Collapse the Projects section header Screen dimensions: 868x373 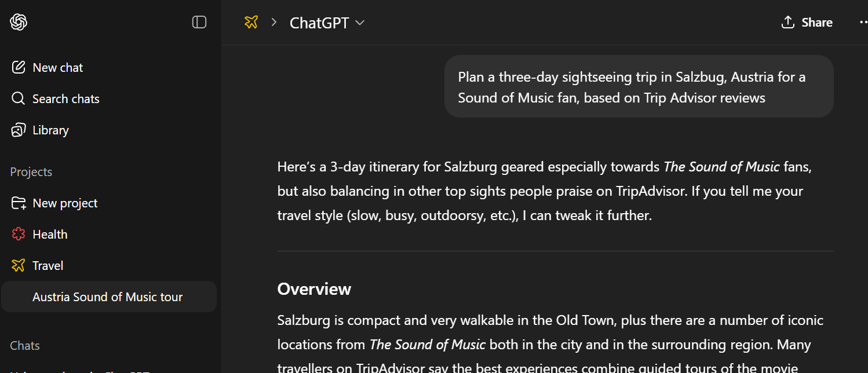click(x=31, y=171)
